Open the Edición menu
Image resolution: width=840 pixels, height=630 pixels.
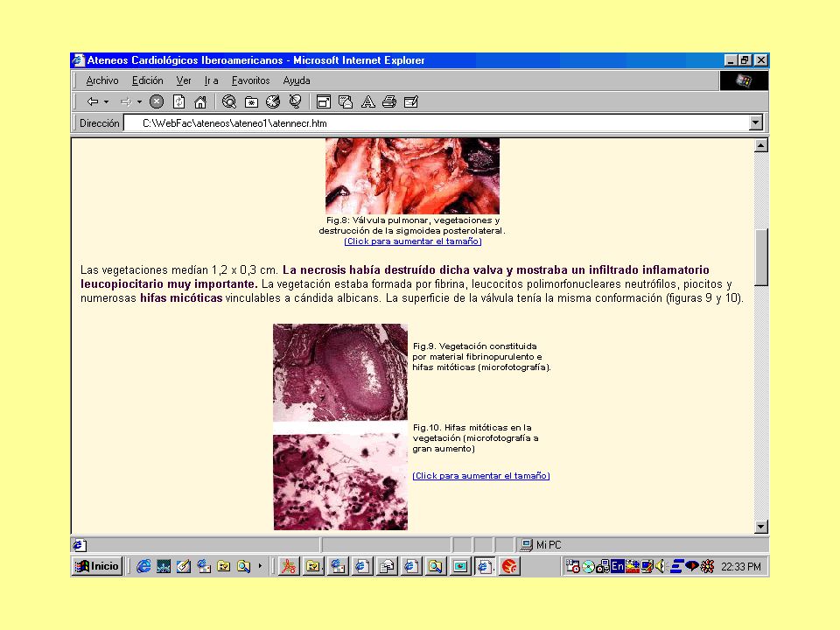tap(147, 80)
